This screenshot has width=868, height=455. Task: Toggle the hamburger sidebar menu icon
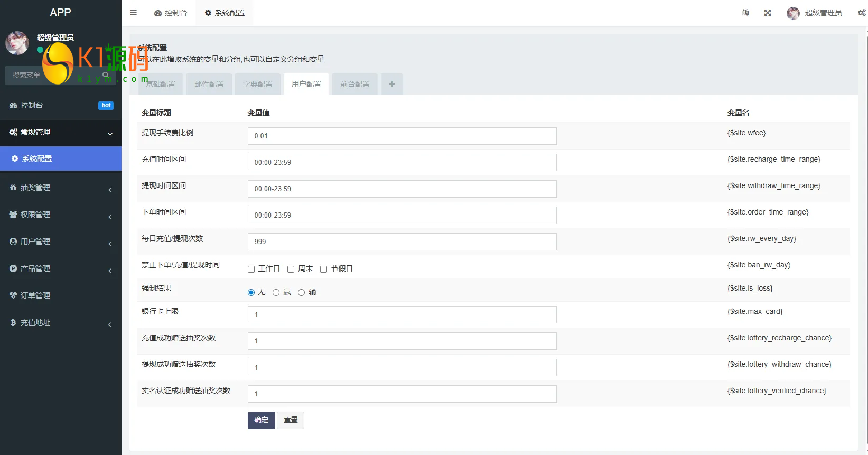tap(134, 13)
